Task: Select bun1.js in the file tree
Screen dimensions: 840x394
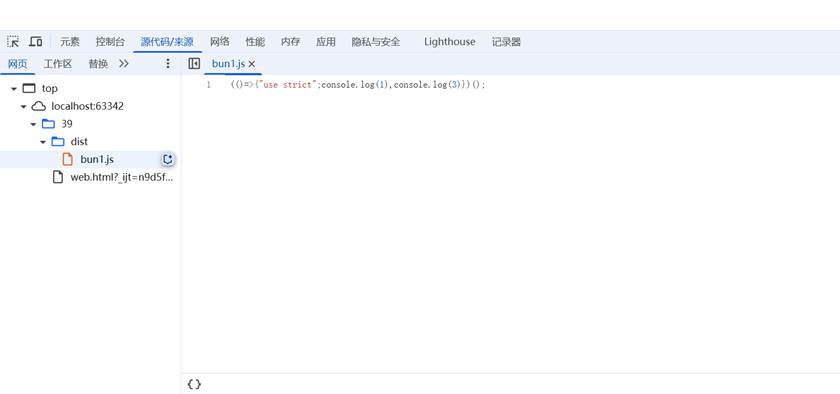Action: tap(97, 159)
